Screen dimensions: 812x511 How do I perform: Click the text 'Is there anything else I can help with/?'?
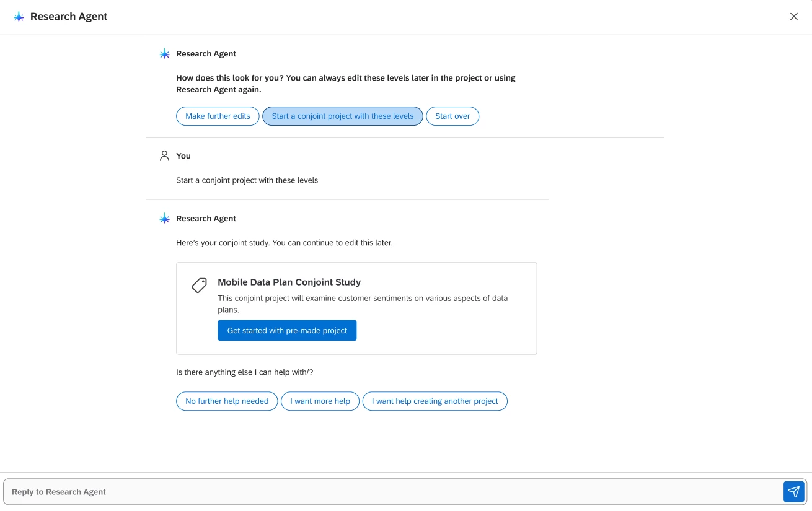pos(245,372)
